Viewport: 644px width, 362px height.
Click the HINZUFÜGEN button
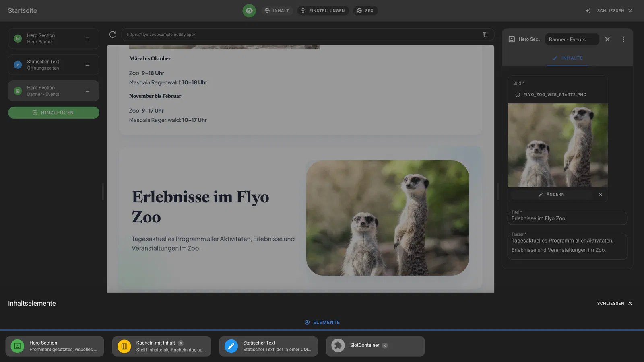[x=54, y=113]
